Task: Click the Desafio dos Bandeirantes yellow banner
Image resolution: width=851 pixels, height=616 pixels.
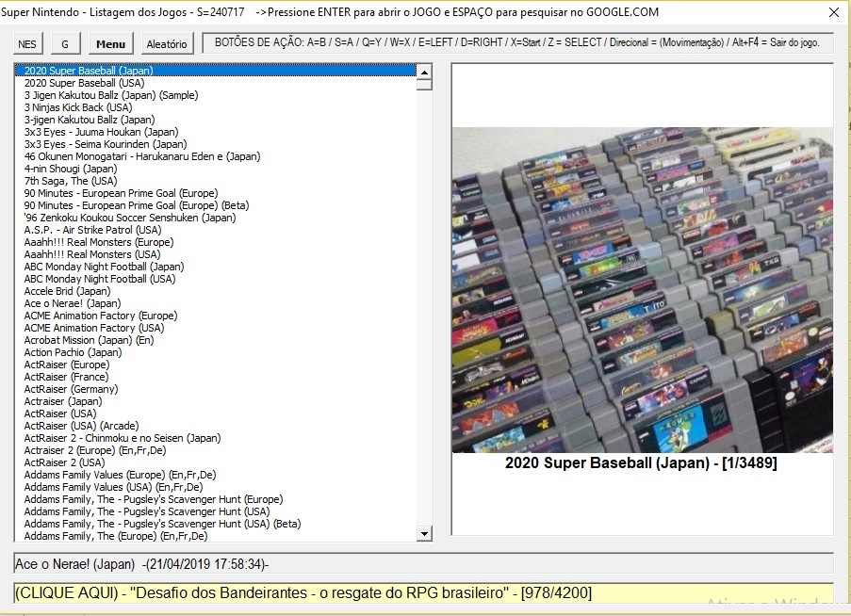Action: [x=424, y=592]
